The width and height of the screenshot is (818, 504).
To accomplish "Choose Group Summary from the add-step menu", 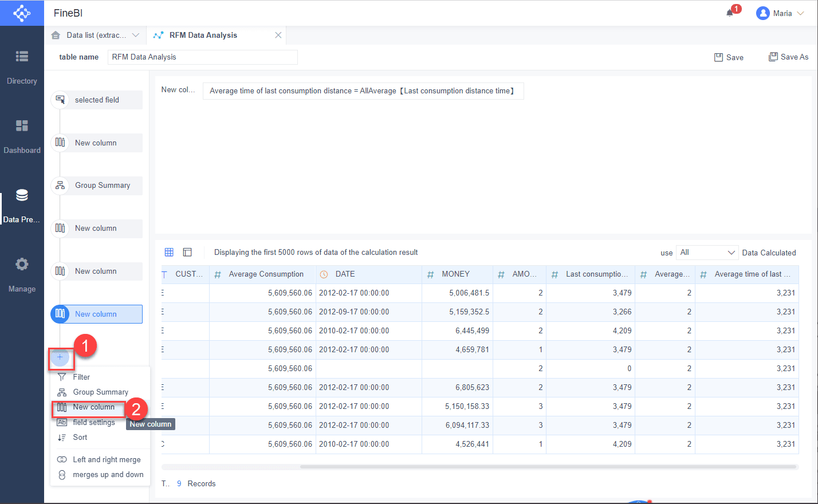I will (100, 392).
